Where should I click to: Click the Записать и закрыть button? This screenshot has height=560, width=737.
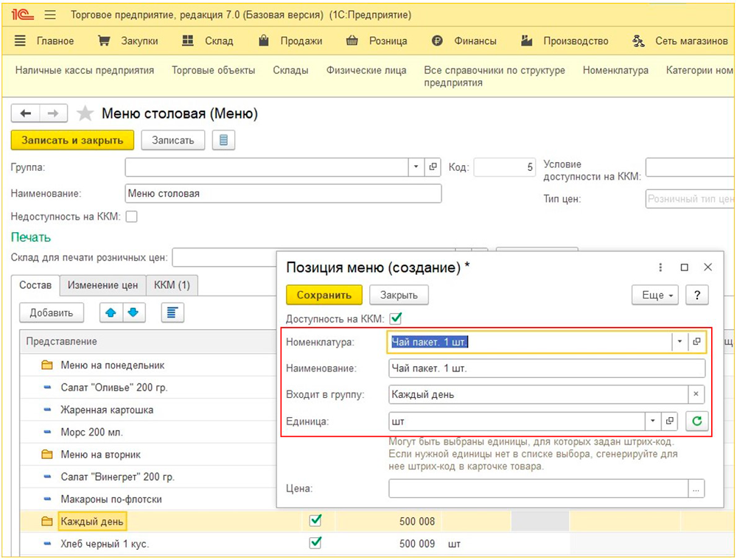coord(72,140)
